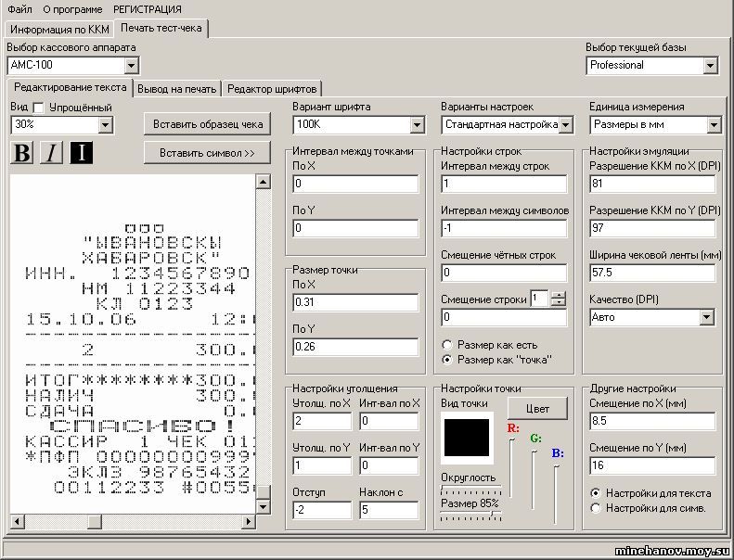Click the horizontal scrollbar thumb of preview
The height and width of the screenshot is (560, 734).
tap(95, 521)
